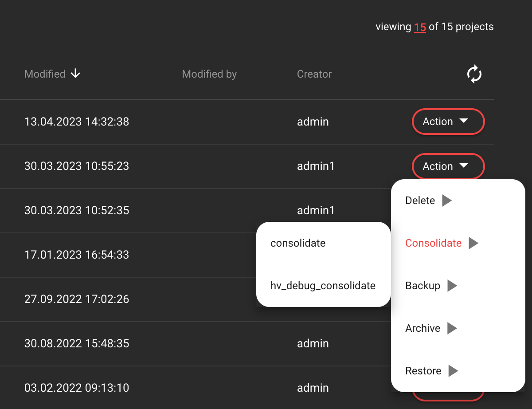The height and width of the screenshot is (409, 532).
Task: Click the arrow beside Archive
Action: click(x=452, y=328)
